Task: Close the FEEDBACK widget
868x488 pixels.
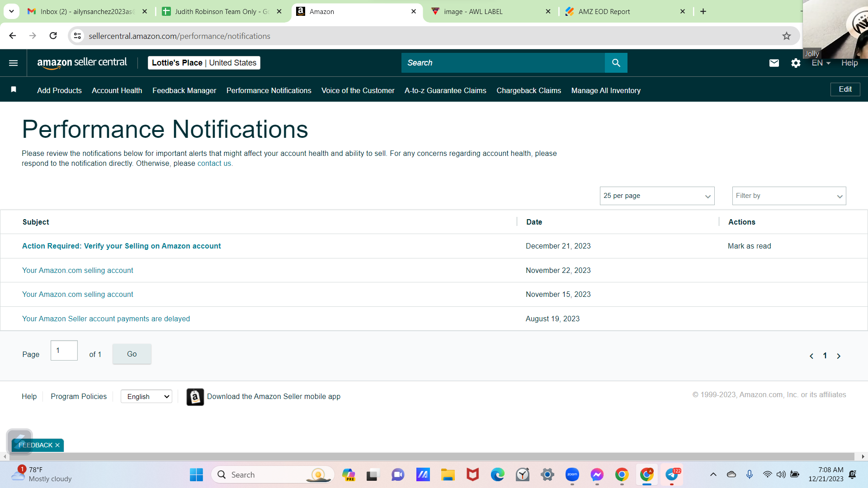Action: (x=57, y=445)
